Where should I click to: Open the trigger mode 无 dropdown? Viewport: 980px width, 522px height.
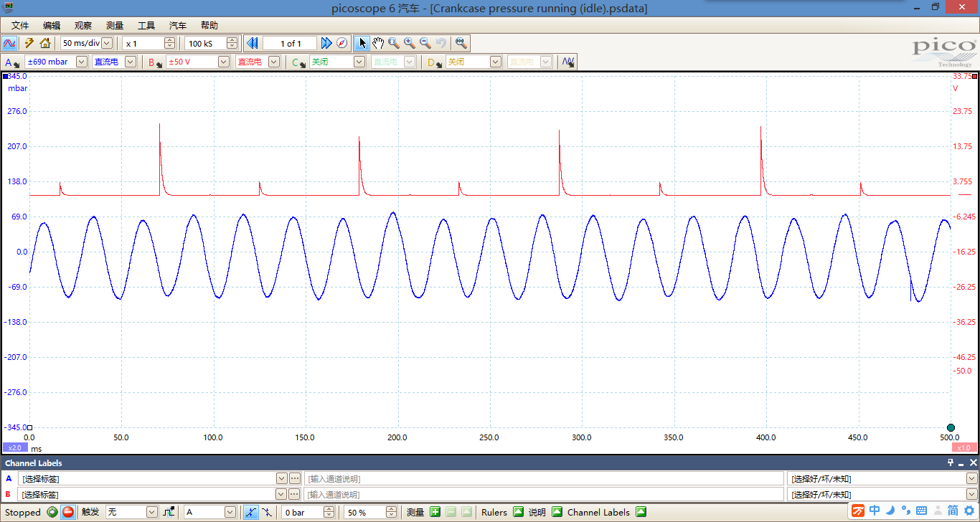[x=151, y=512]
